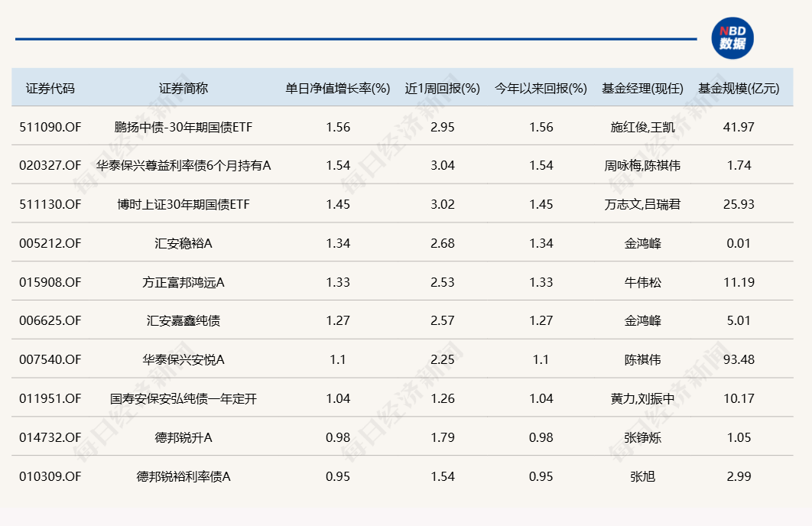Select weekly return value 3.02
This screenshot has width=812, height=526.
tap(442, 204)
